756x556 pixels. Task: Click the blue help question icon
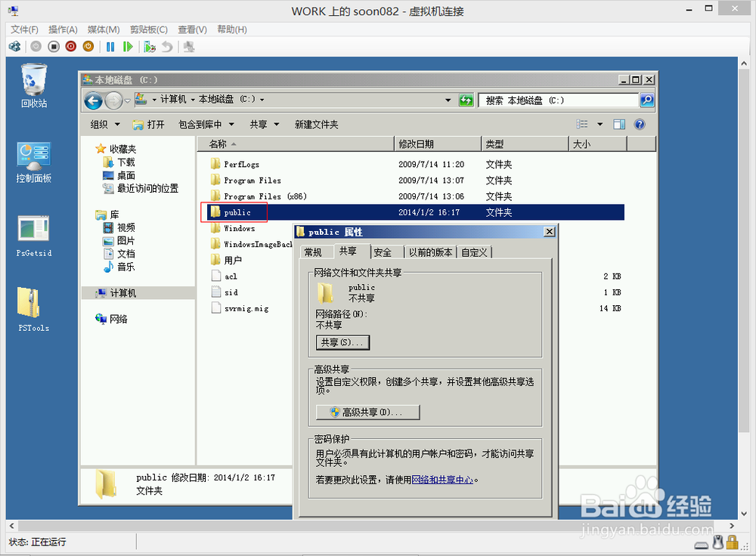point(640,125)
